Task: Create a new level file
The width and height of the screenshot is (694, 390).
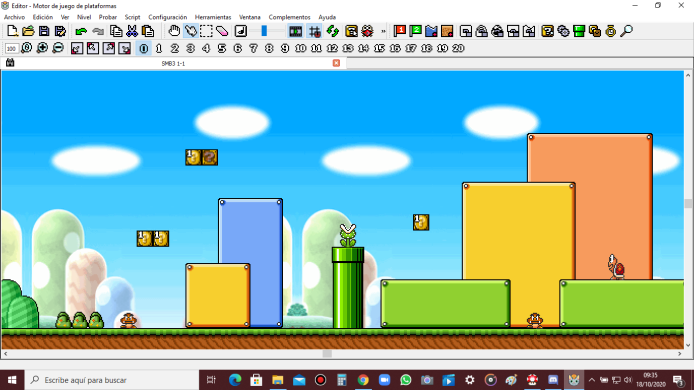Action: coord(12,31)
